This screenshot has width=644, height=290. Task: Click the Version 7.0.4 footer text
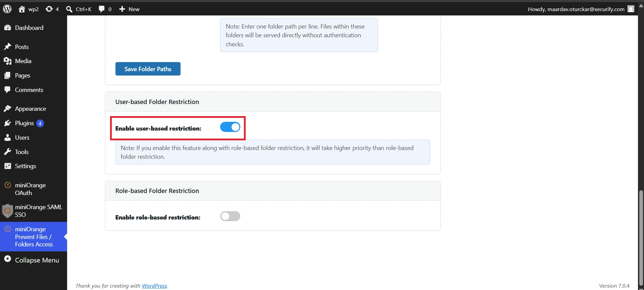click(614, 286)
